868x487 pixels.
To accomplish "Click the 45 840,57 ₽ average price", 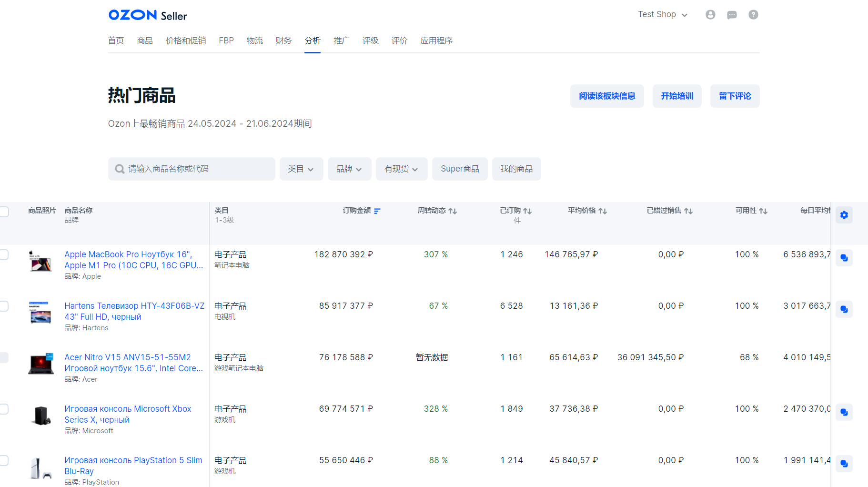I will [574, 460].
